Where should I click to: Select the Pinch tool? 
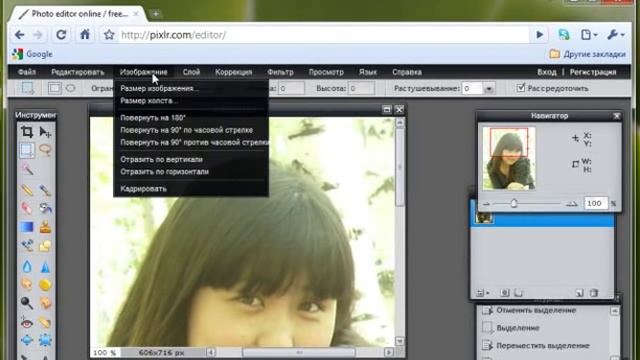pos(45,340)
